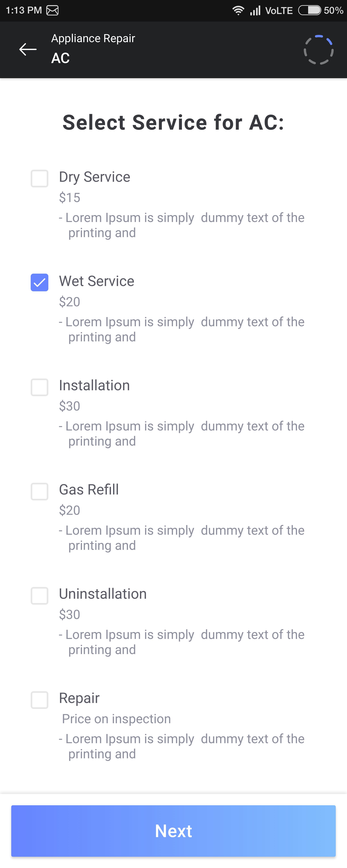Tap the cellular signal bars icon

pyautogui.click(x=255, y=10)
